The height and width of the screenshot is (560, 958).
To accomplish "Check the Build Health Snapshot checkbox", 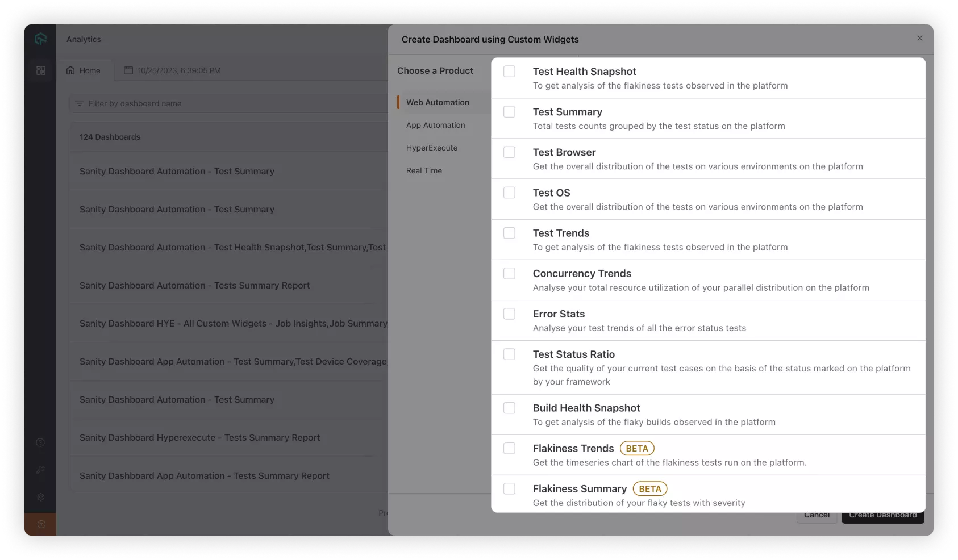I will point(509,408).
